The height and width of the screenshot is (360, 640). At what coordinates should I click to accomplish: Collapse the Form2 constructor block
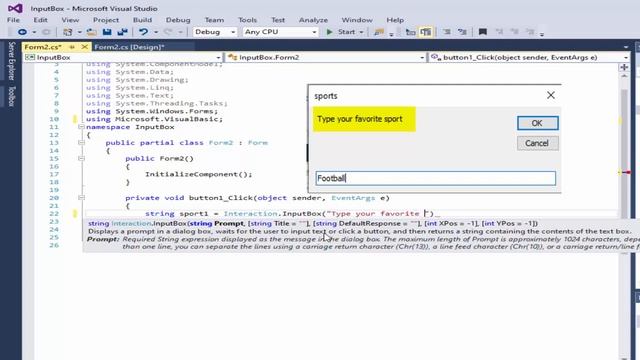(x=81, y=158)
